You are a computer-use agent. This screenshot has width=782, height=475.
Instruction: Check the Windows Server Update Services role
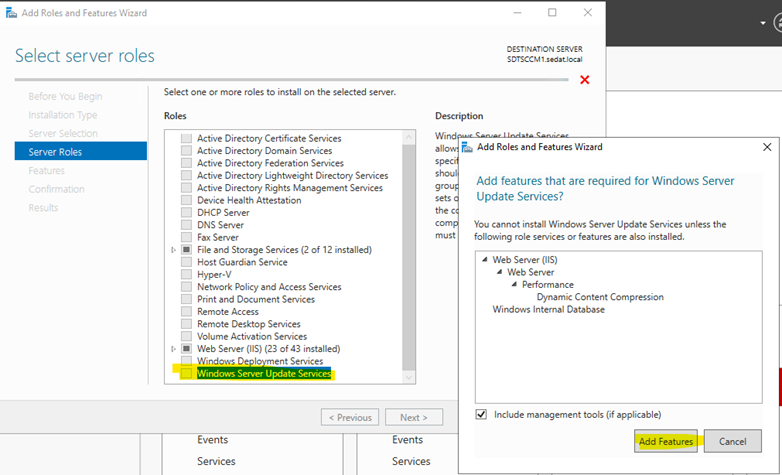click(x=187, y=373)
